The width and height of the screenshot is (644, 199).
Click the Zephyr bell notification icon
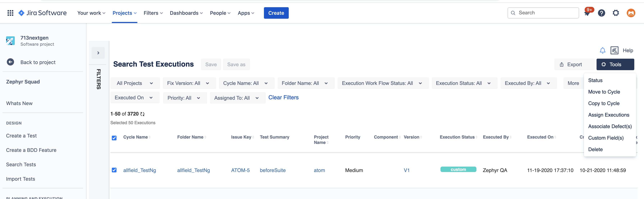click(x=602, y=51)
